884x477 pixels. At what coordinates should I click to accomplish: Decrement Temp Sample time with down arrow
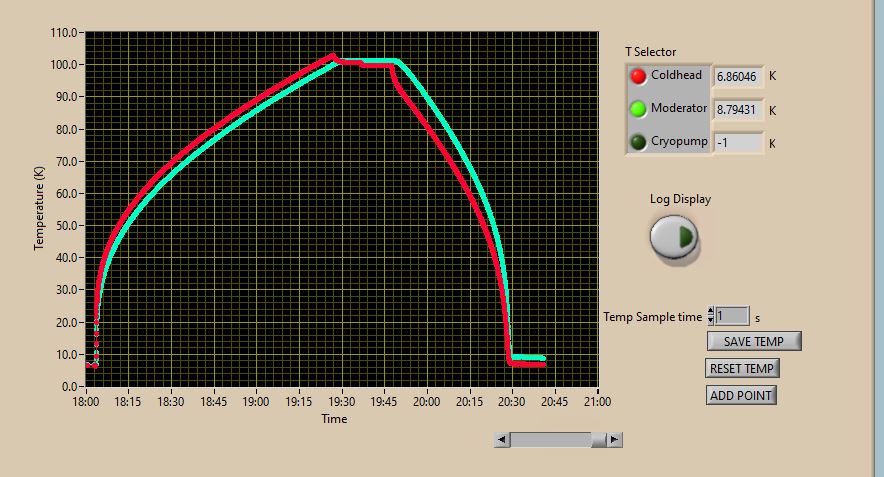click(x=711, y=320)
